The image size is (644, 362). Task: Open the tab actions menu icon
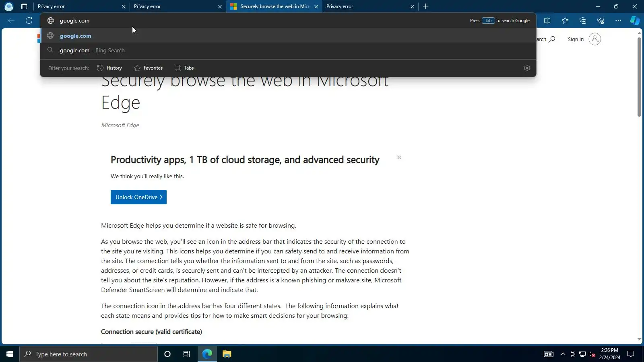[x=24, y=6]
